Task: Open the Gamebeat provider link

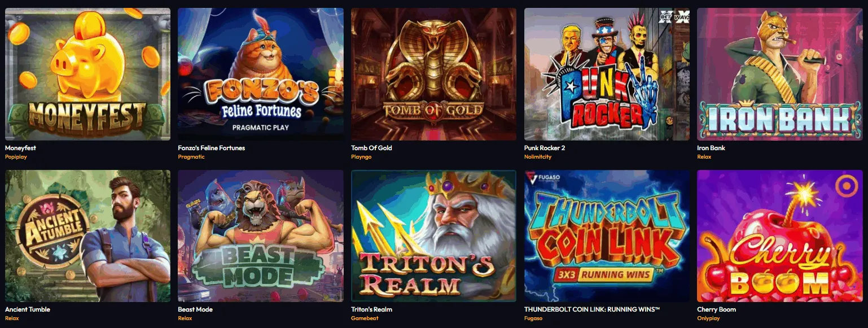Action: [x=365, y=318]
